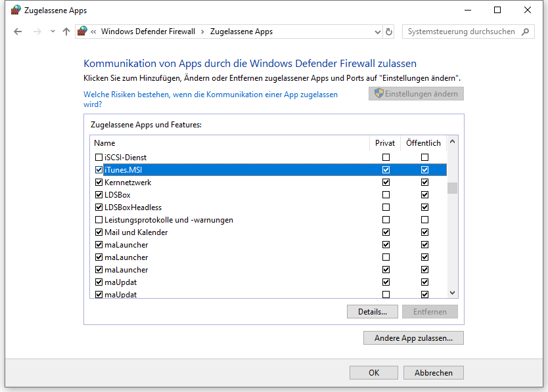Viewport: 548px width, 392px height.
Task: Open the recent locations dropdown
Action: [x=53, y=32]
